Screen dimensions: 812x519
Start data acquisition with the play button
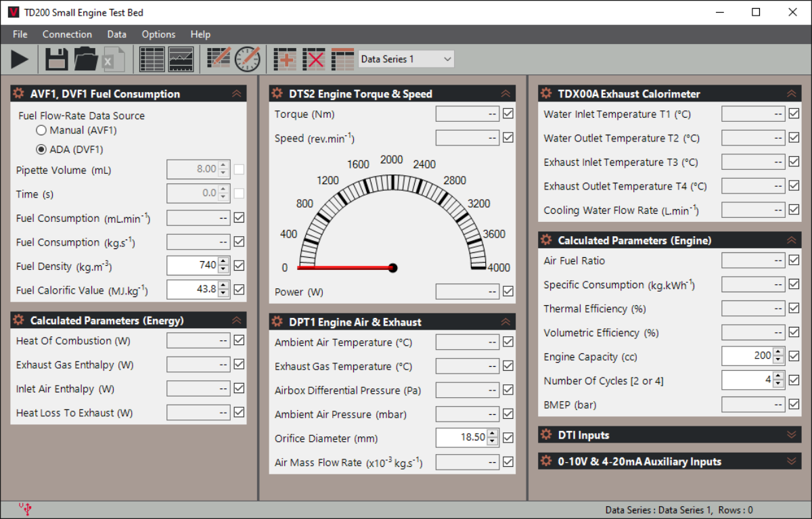pyautogui.click(x=20, y=60)
